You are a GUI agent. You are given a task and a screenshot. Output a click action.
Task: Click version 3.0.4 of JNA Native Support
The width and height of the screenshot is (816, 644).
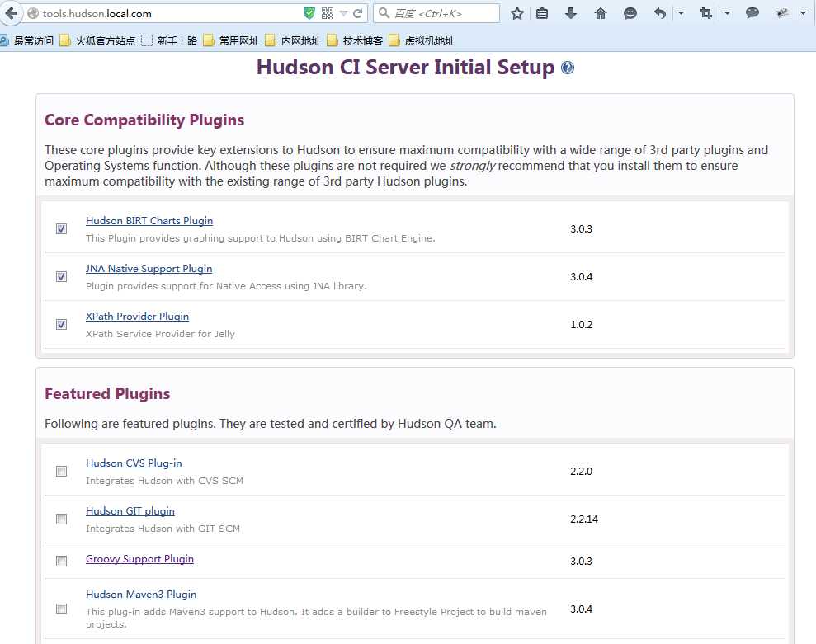coord(582,277)
